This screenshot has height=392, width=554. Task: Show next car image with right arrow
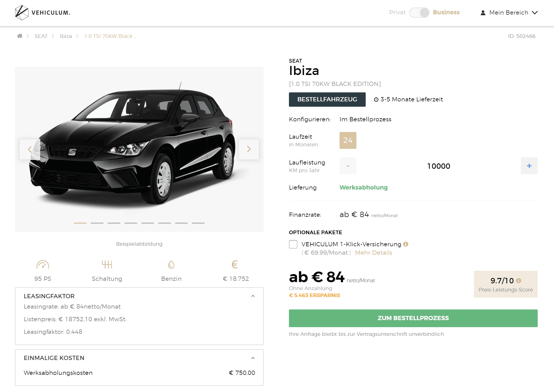249,149
